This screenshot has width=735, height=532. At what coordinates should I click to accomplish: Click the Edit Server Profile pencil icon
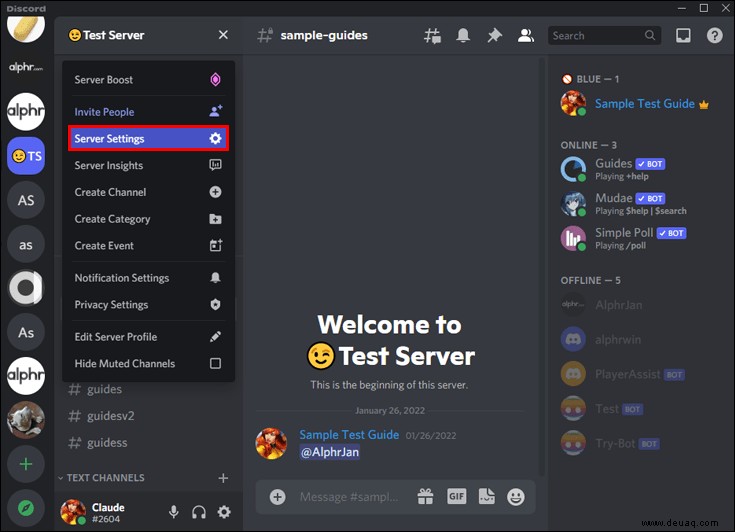point(215,337)
